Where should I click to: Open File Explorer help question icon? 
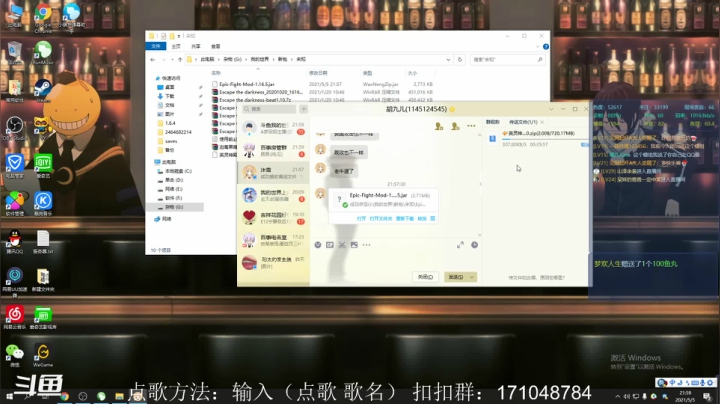pos(546,46)
